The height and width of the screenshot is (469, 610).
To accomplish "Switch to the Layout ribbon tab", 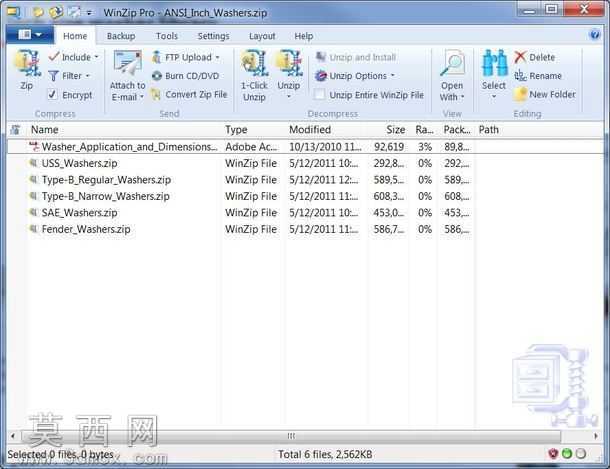I will (262, 36).
